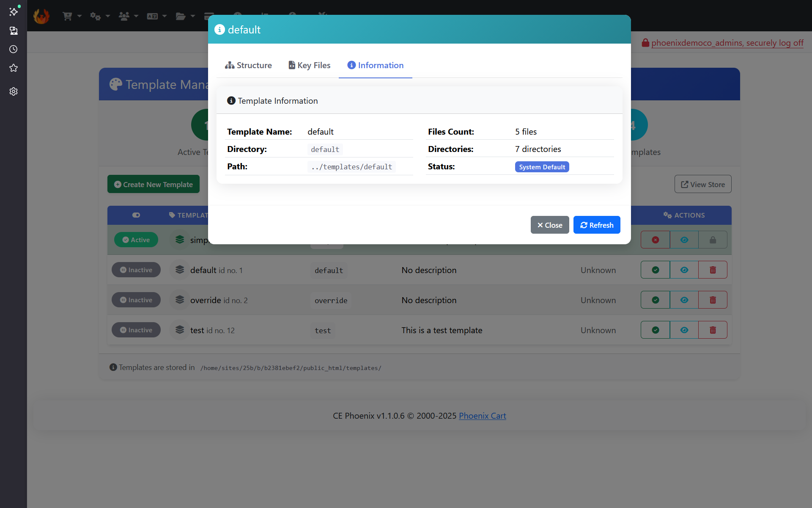Click layers icon next to test id no. 12

180,330
